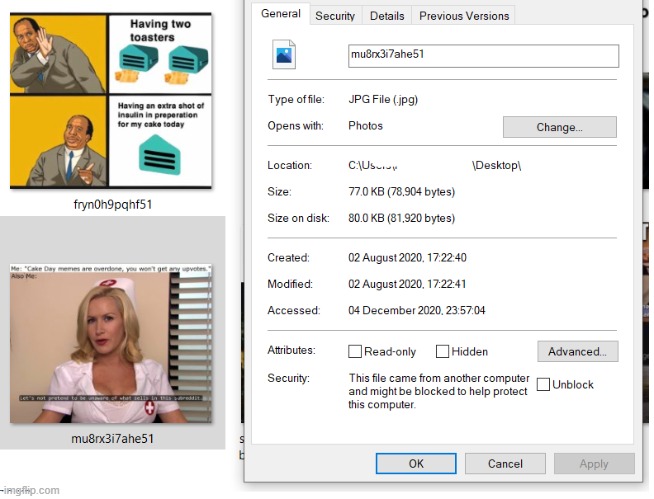
Task: Click the Accessed date 04 December 2020
Action: (x=417, y=310)
